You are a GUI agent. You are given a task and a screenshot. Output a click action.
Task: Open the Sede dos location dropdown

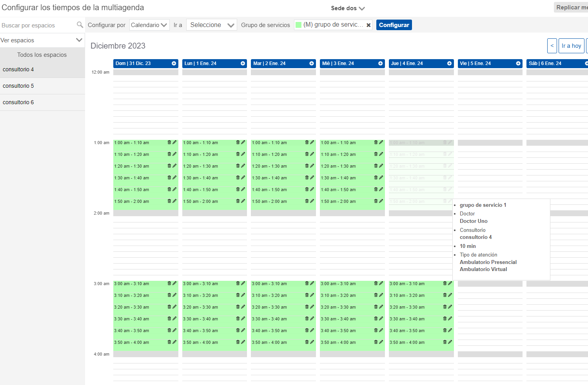click(x=348, y=8)
